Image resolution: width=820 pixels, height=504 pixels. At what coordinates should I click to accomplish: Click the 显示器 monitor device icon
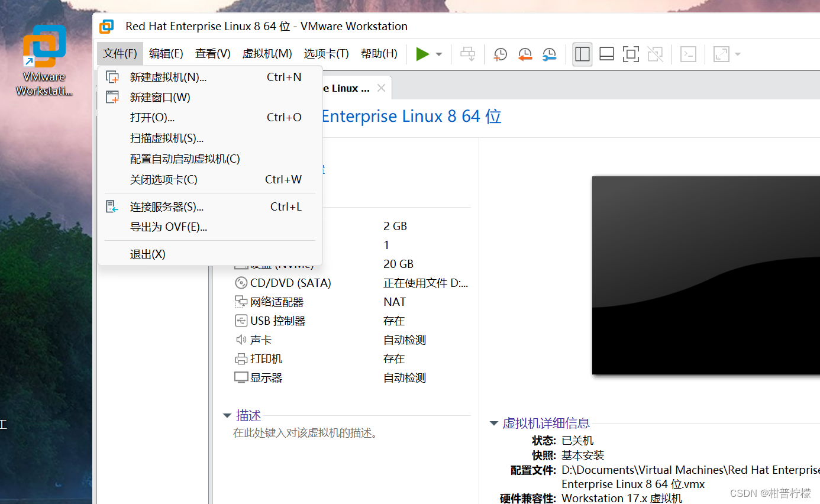(x=241, y=377)
